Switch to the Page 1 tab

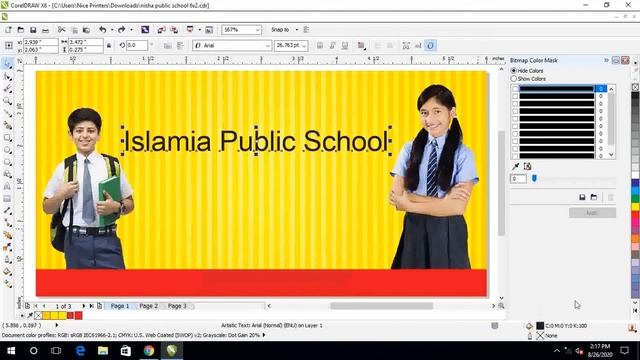(120, 306)
